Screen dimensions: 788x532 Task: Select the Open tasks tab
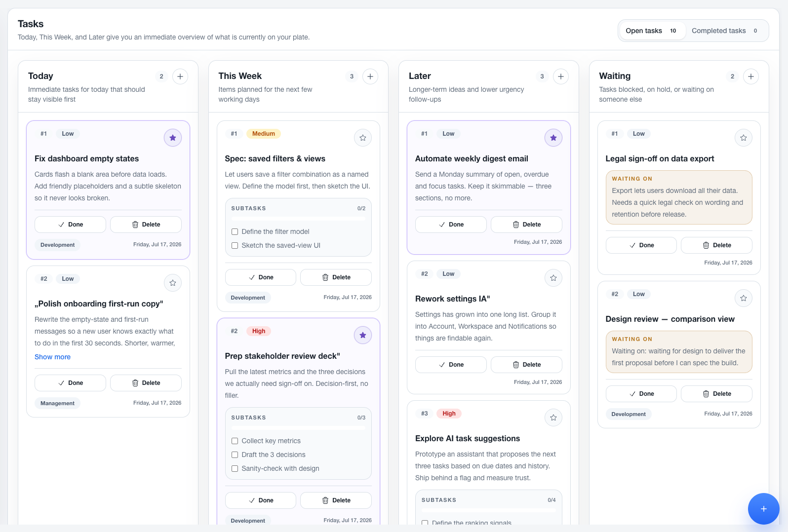click(x=652, y=31)
